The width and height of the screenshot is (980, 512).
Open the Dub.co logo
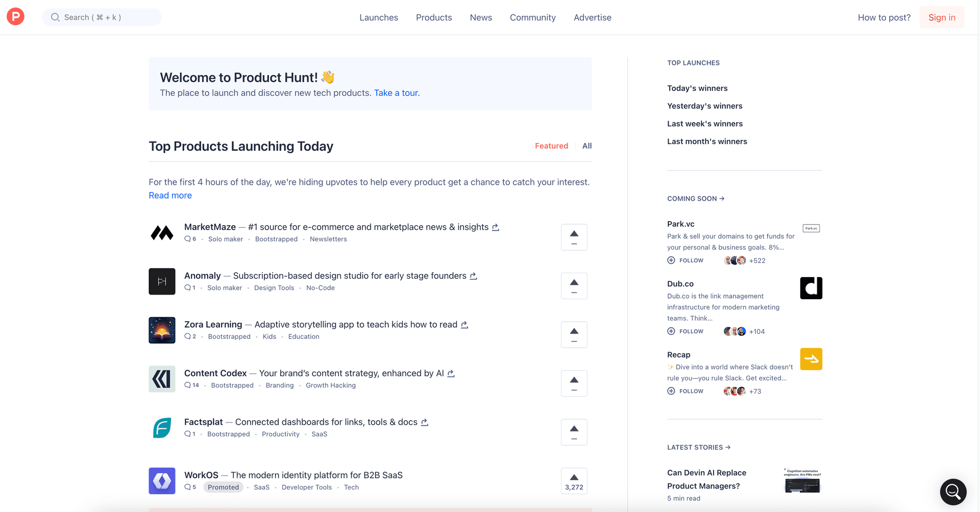[x=811, y=288]
